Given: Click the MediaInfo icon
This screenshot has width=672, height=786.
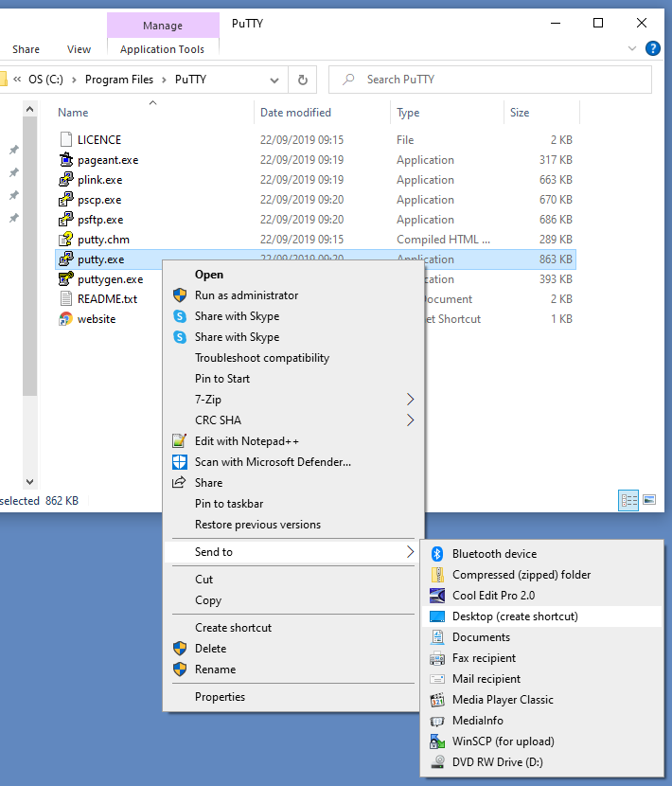Looking at the screenshot, I should tap(437, 721).
